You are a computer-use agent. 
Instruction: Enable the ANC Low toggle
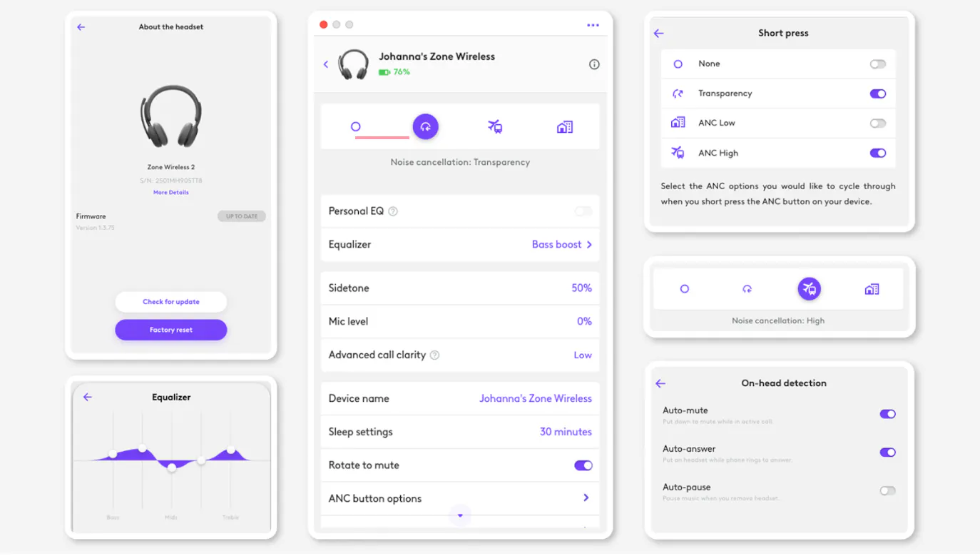tap(878, 123)
